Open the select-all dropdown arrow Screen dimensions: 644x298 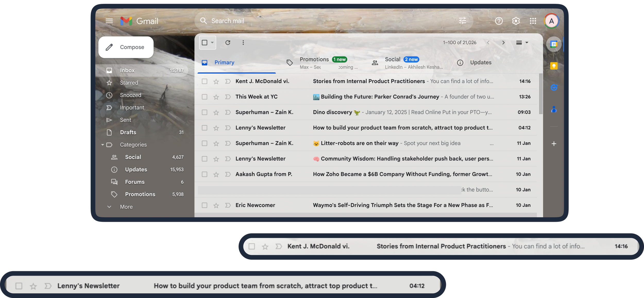[x=212, y=42]
